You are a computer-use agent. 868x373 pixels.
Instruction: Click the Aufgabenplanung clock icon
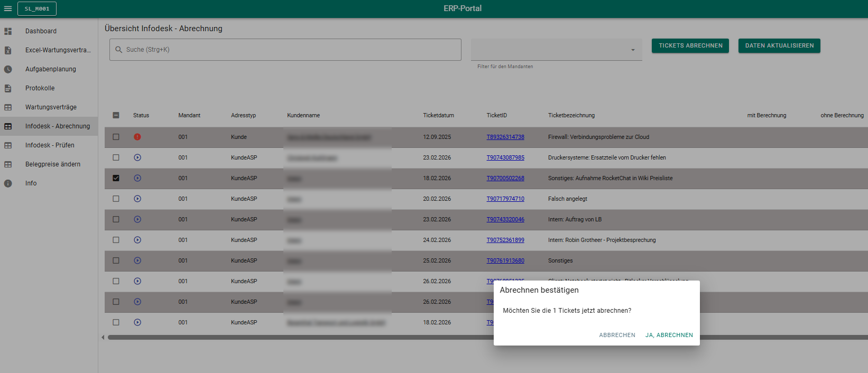coord(8,69)
